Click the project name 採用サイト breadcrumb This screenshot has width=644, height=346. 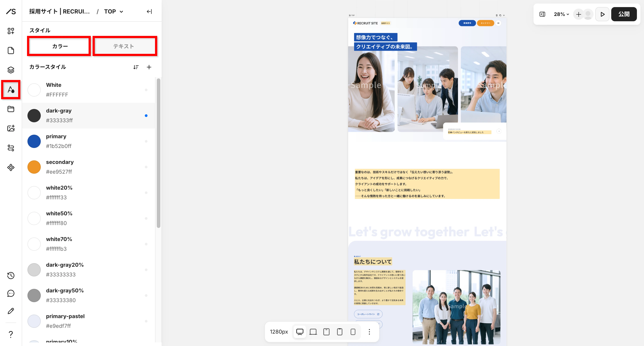[x=59, y=12]
